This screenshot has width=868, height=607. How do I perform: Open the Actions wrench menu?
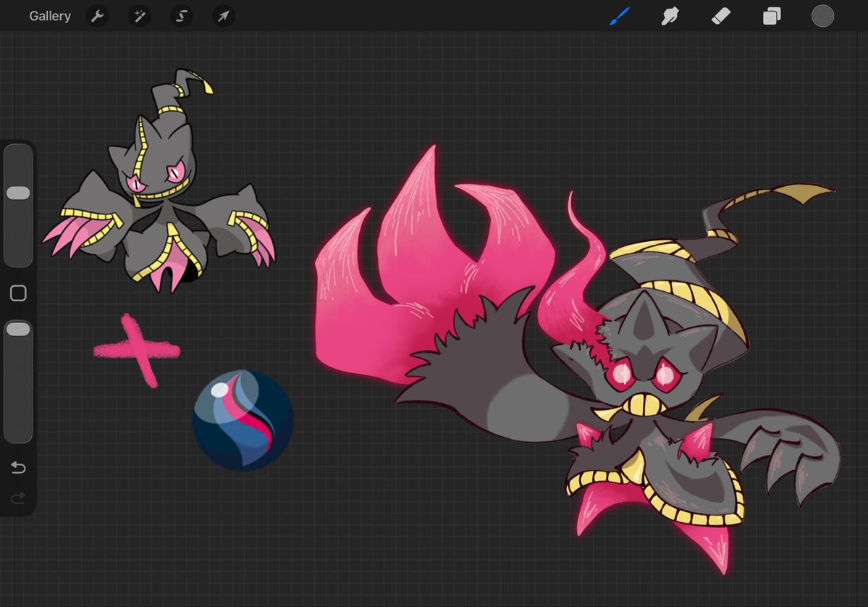[x=98, y=16]
